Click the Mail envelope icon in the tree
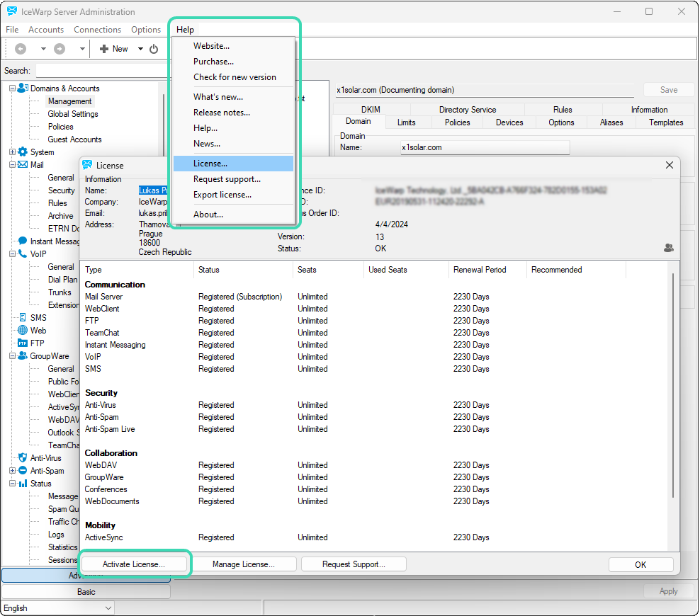Viewport: 700px width, 616px height. [23, 164]
